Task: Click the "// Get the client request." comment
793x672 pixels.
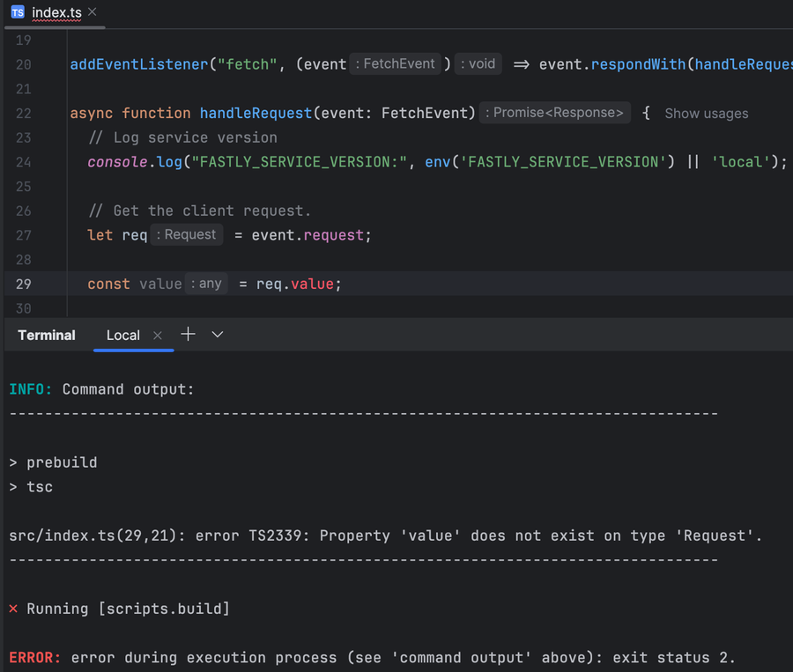Action: [200, 210]
